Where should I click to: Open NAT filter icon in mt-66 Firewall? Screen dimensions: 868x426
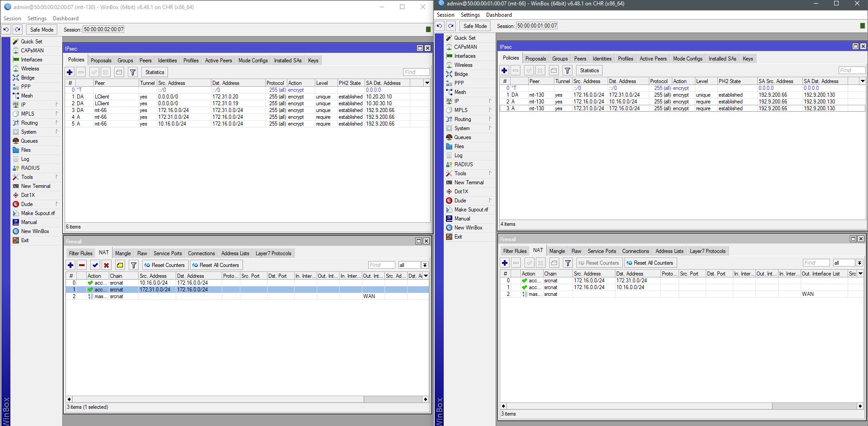click(568, 263)
